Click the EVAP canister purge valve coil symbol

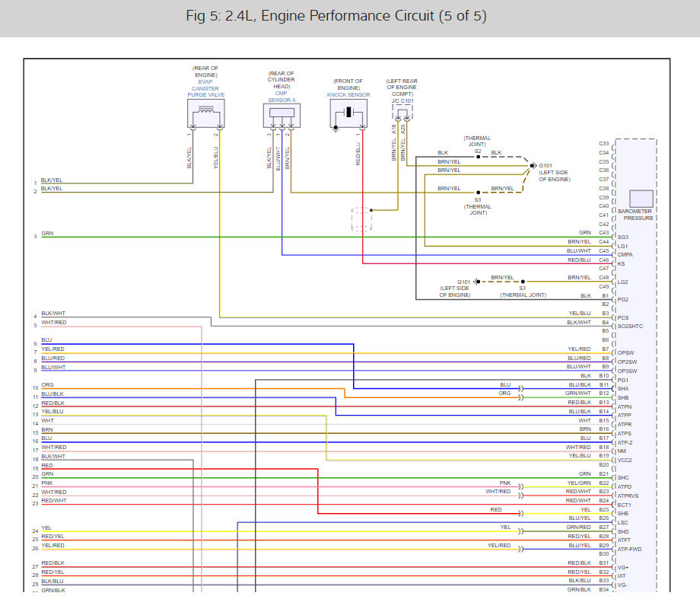click(205, 113)
